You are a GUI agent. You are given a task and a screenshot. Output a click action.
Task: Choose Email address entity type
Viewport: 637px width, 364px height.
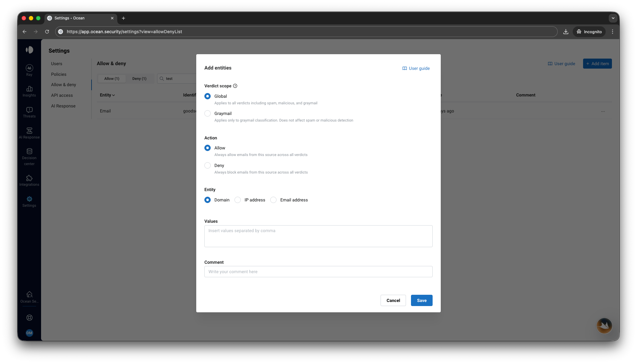click(273, 200)
